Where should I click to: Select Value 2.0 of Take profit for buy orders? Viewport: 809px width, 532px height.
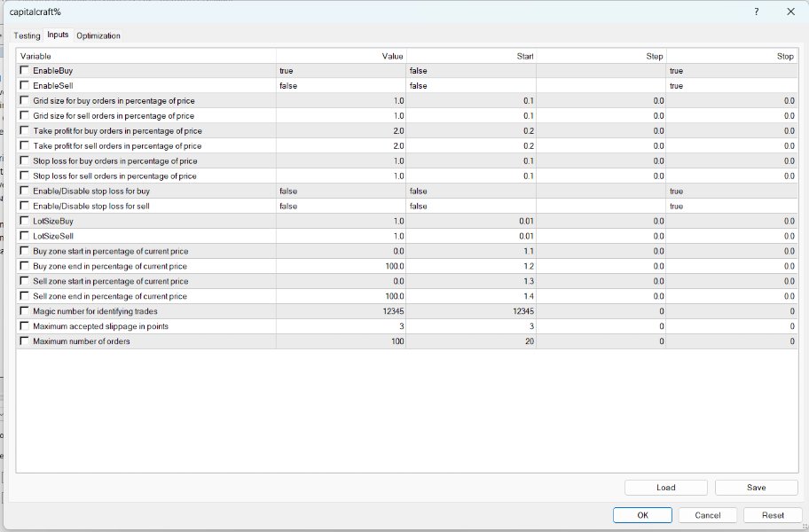tap(341, 131)
